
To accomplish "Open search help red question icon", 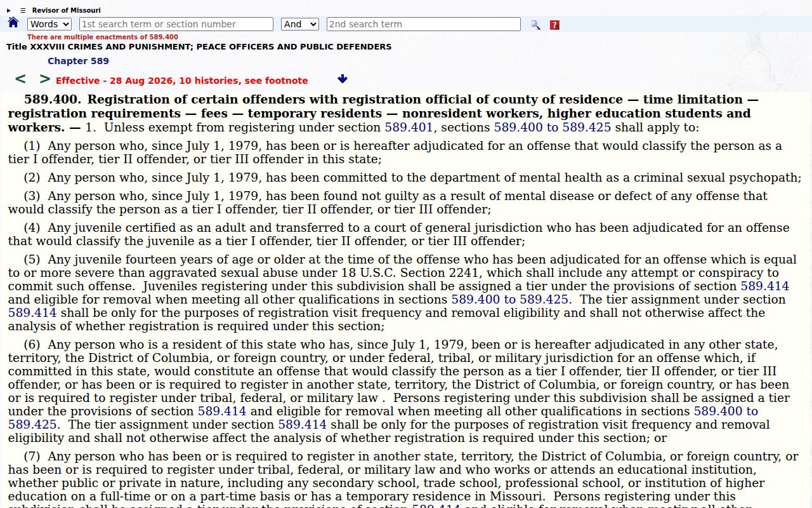I will pyautogui.click(x=554, y=25).
